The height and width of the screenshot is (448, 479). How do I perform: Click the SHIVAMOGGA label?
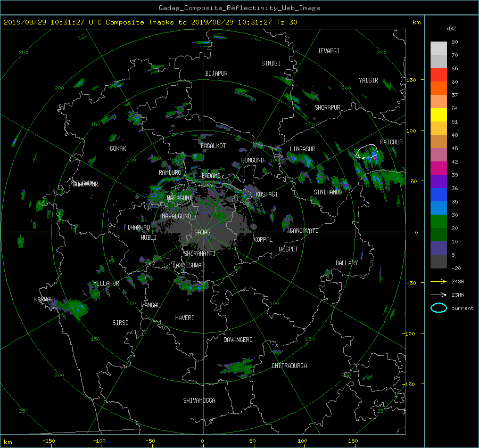click(x=199, y=400)
